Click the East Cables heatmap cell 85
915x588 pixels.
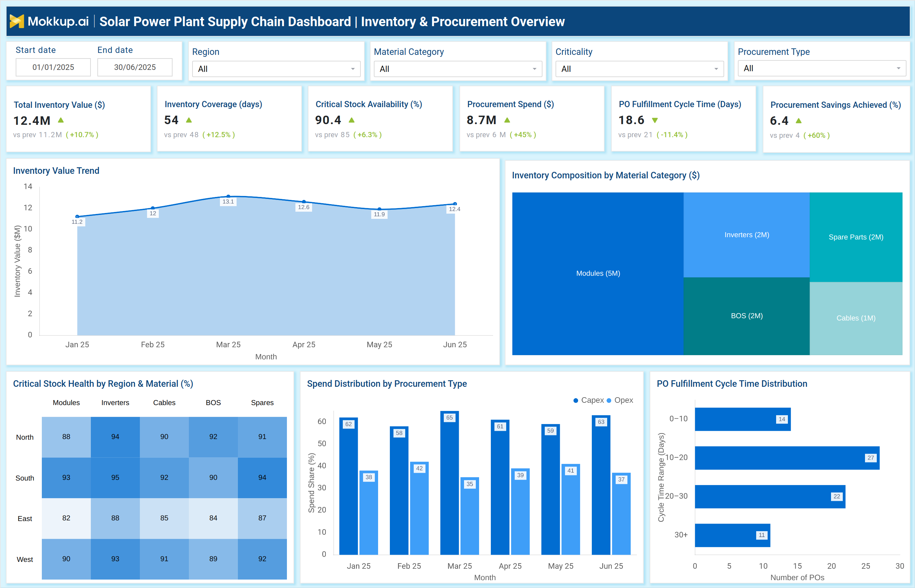click(164, 518)
